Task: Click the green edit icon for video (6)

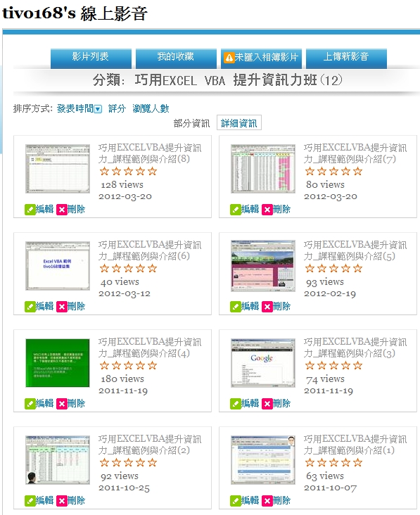Action: (x=30, y=307)
